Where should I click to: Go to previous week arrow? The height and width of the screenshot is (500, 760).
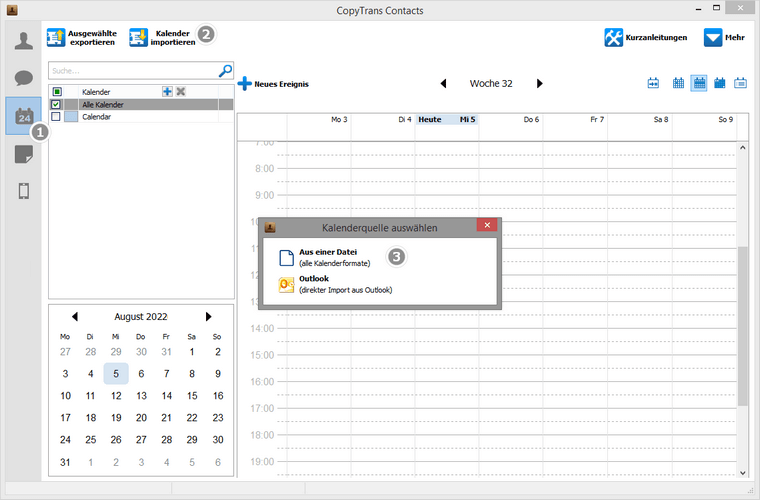[443, 83]
